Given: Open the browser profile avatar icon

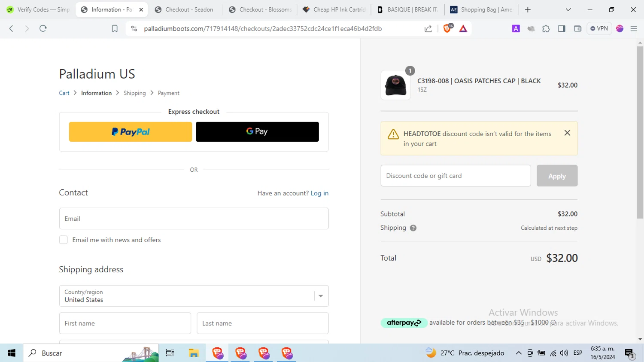Looking at the screenshot, I should tap(620, 28).
